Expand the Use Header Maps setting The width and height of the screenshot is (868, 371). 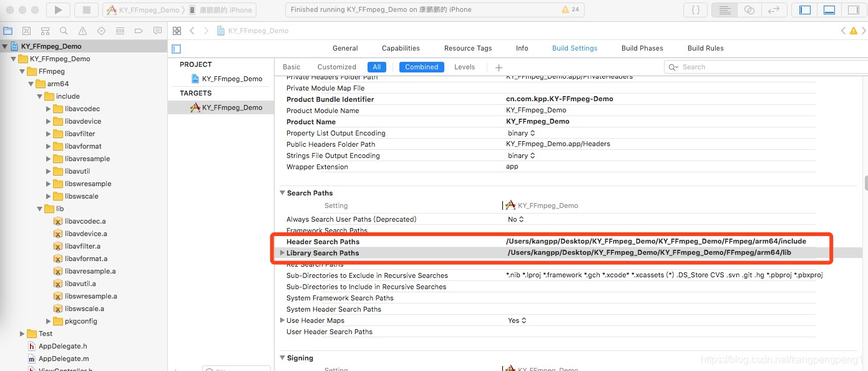coord(282,320)
